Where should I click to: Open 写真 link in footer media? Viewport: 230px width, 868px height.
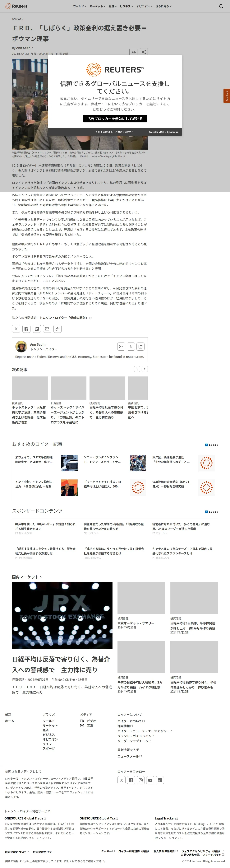87,726
